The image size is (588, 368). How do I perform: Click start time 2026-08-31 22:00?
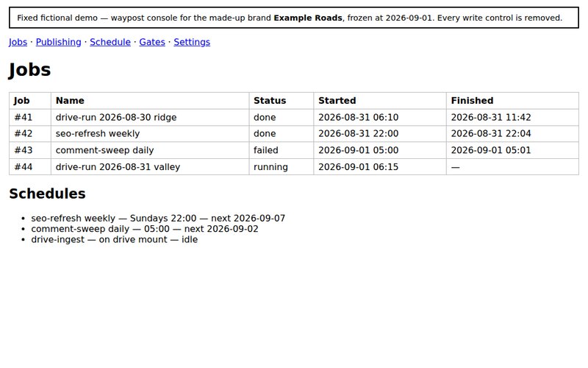(x=359, y=134)
